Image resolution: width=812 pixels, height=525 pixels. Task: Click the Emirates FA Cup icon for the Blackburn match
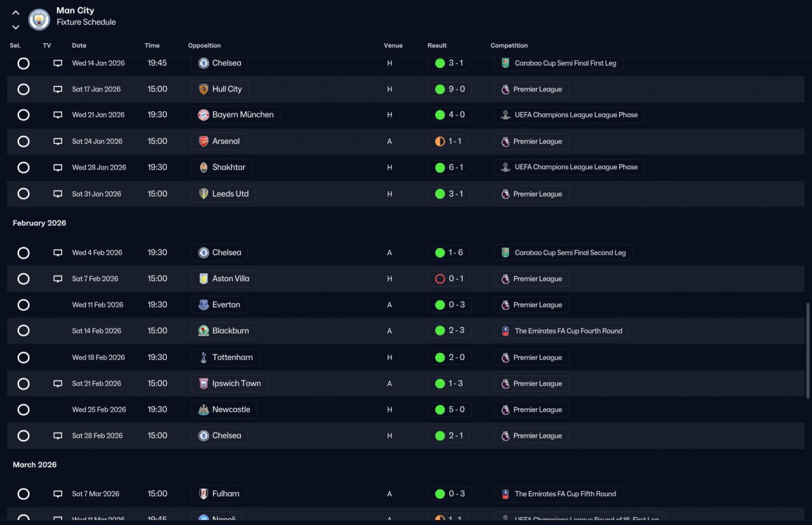coord(506,331)
